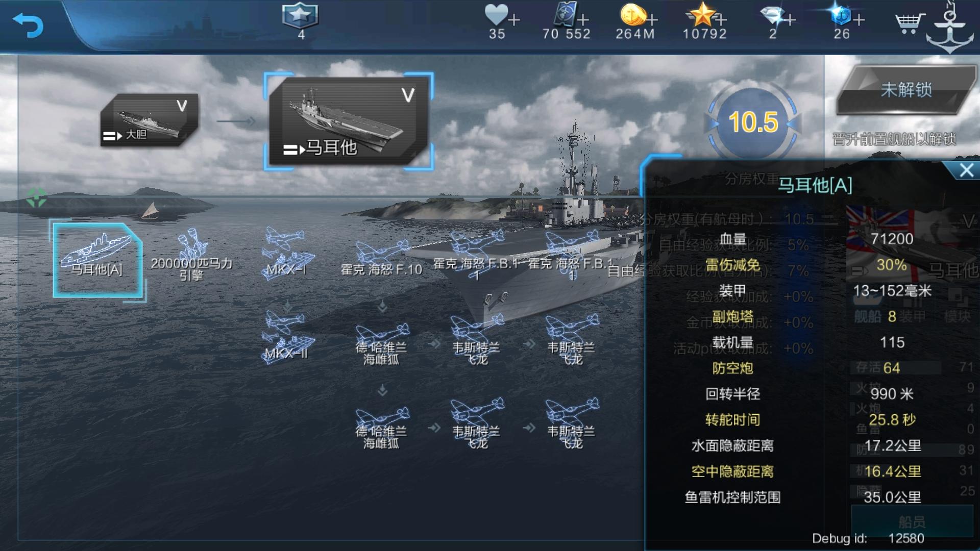This screenshot has width=980, height=551.
Task: Select the MKX-I torpedo bomber module
Action: click(287, 254)
